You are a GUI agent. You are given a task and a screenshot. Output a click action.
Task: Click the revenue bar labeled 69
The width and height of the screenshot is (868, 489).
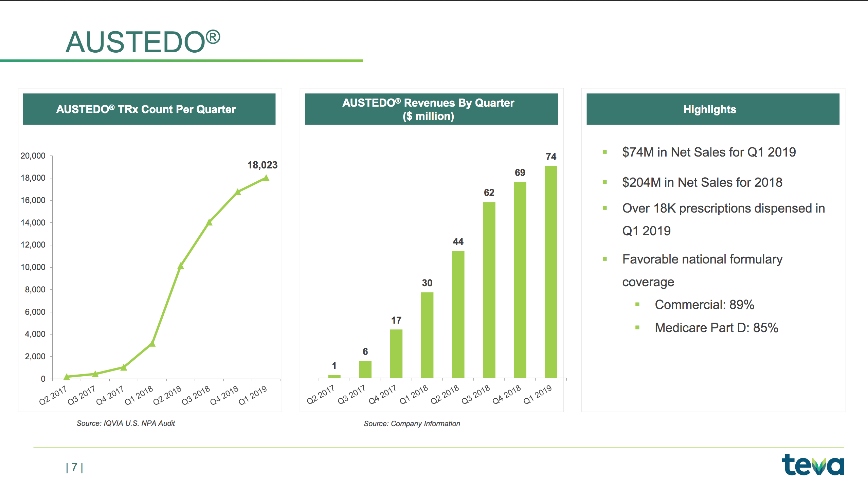[520, 280]
